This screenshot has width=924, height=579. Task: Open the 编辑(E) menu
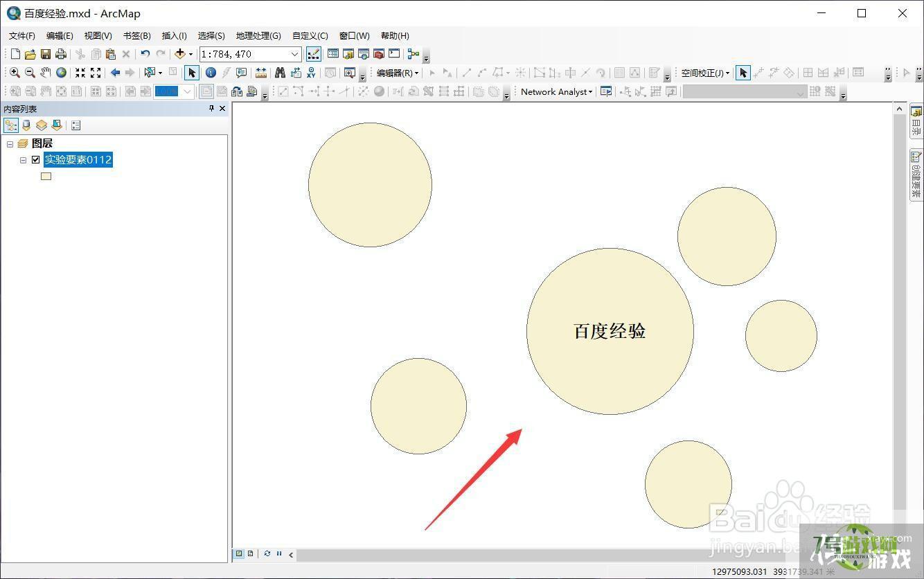click(x=60, y=35)
